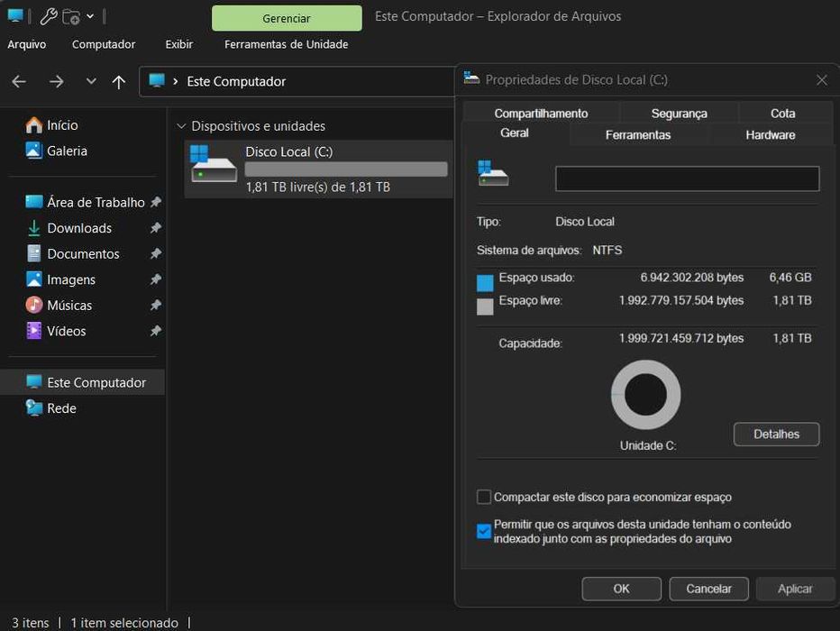Image resolution: width=840 pixels, height=631 pixels.
Task: Switch to the Cota tab
Action: [x=782, y=114]
